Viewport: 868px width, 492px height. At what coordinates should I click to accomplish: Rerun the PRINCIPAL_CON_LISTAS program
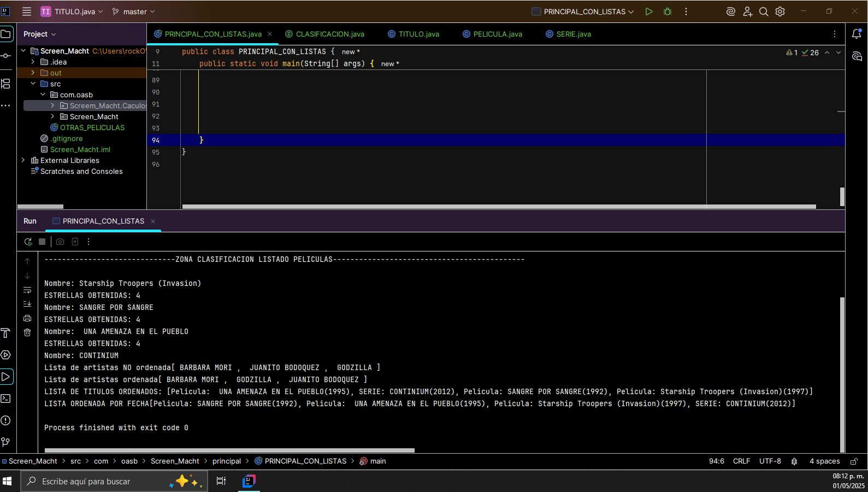28,242
